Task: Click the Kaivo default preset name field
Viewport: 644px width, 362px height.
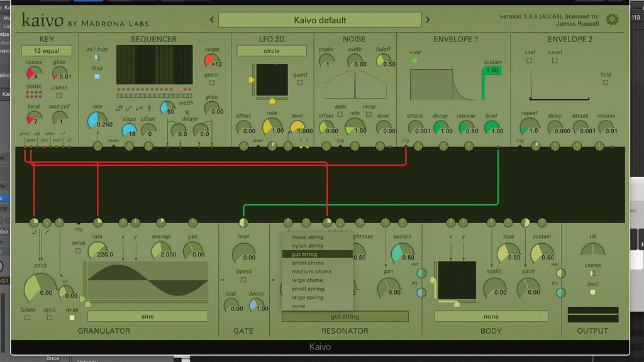Action: [x=319, y=19]
